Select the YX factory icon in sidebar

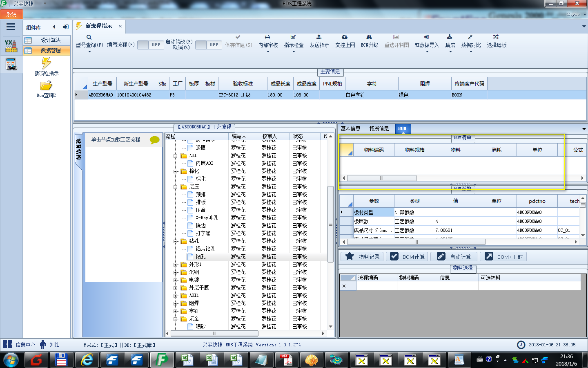[x=11, y=46]
